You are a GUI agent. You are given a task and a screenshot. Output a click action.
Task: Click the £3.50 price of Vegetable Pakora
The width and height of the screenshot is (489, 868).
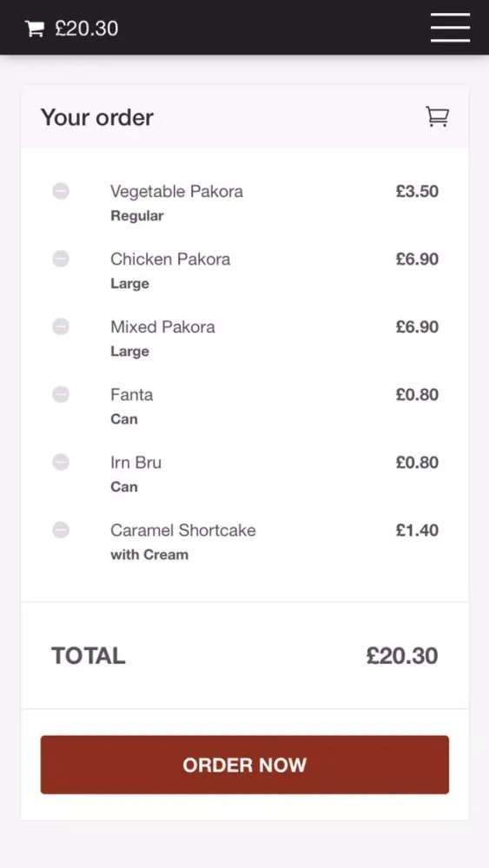(417, 192)
